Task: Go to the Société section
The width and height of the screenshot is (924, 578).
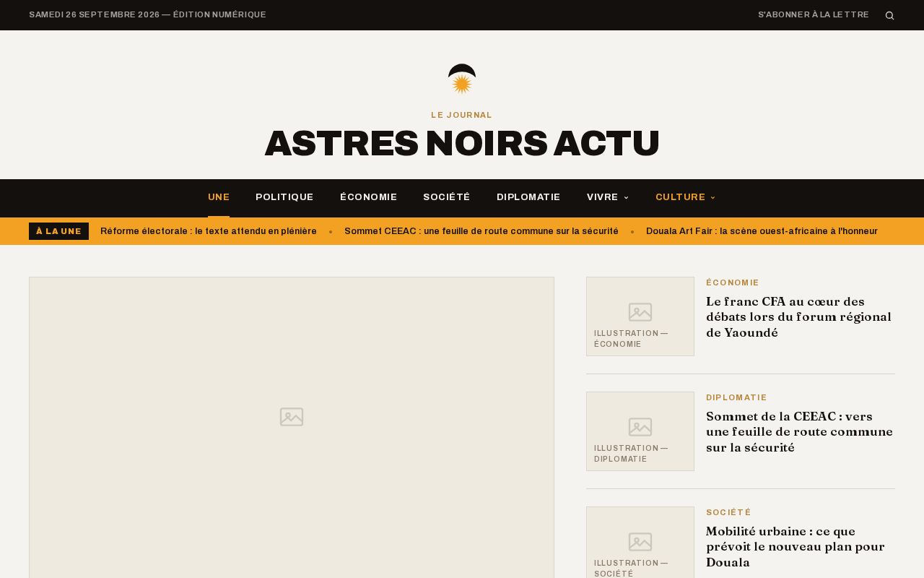Action: point(447,197)
